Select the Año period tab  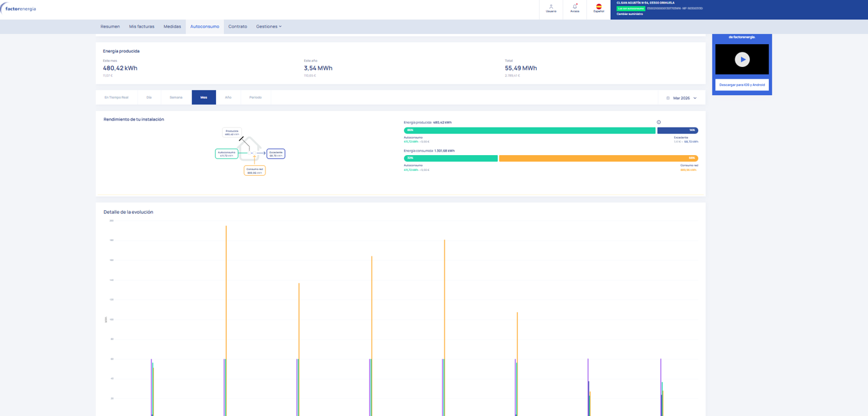tap(228, 98)
